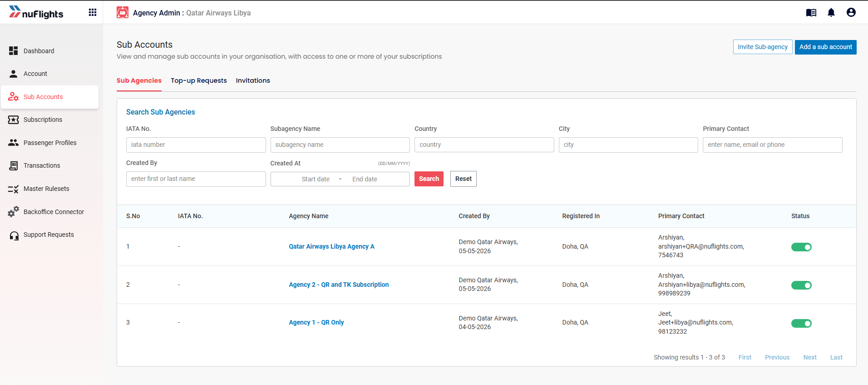Open the apps grid menu icon
This screenshot has height=385, width=868.
93,12
